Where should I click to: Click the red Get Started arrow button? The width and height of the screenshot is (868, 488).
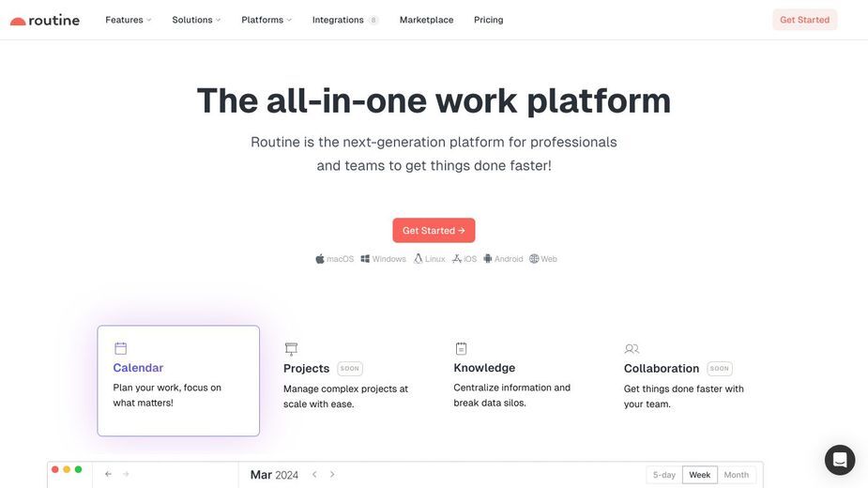click(x=434, y=231)
